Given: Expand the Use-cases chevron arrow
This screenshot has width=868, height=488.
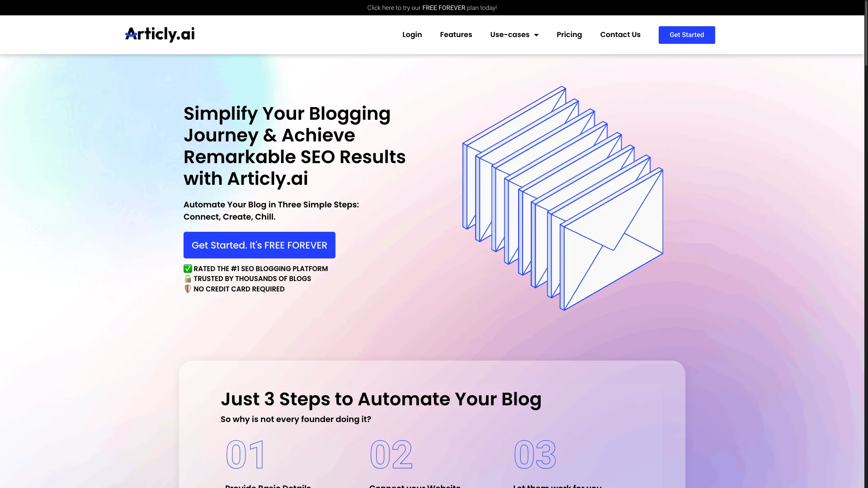Looking at the screenshot, I should (535, 35).
